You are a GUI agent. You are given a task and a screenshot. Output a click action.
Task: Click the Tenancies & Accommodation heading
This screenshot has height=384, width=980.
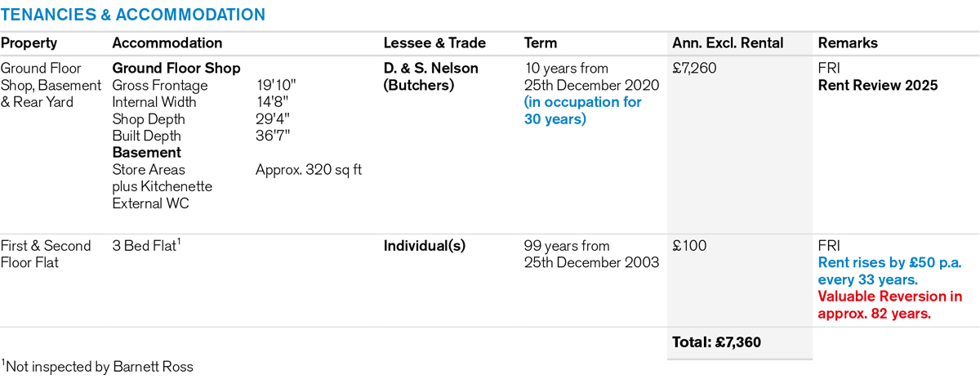[133, 15]
